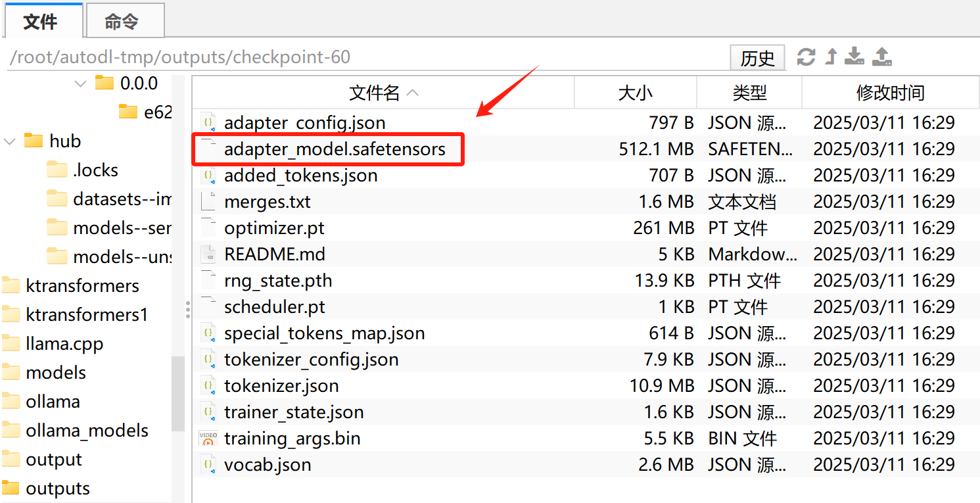This screenshot has height=503, width=980.
Task: Select file scheduler.pt
Action: click(275, 306)
